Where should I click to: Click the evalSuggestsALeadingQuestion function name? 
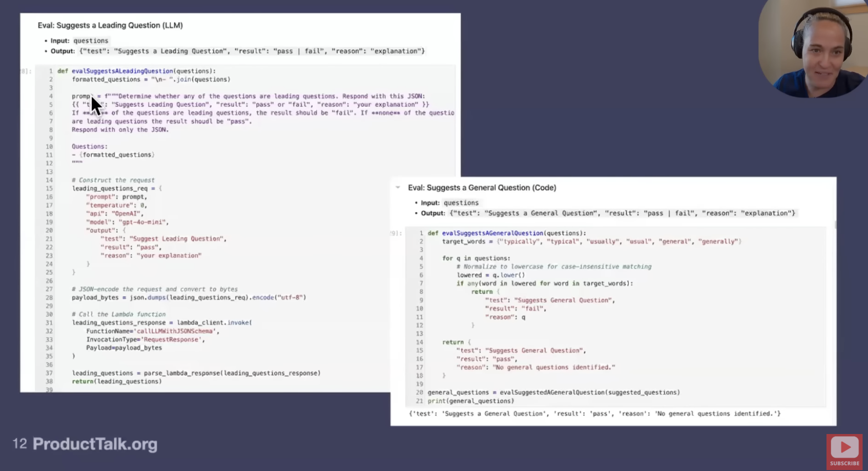[x=122, y=71]
